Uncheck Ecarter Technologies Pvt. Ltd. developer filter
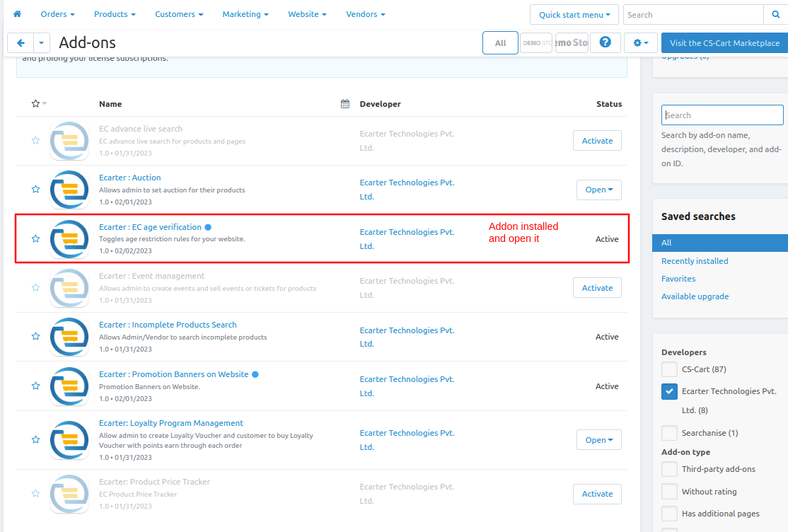Image resolution: width=788 pixels, height=532 pixels. tap(669, 391)
